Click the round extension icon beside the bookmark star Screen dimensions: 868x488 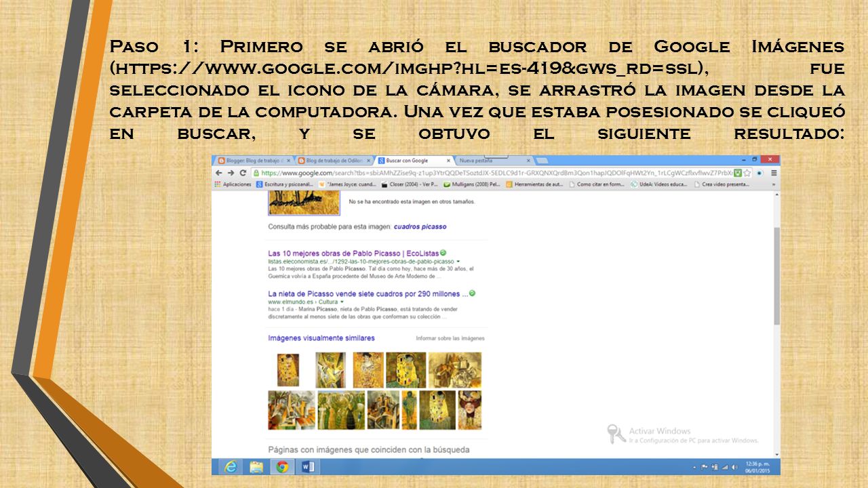click(x=759, y=173)
